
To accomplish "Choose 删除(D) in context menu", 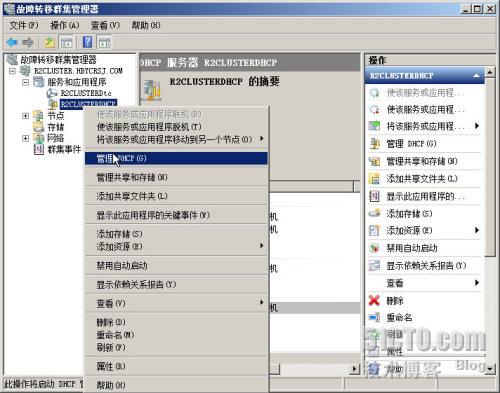I will [176, 322].
